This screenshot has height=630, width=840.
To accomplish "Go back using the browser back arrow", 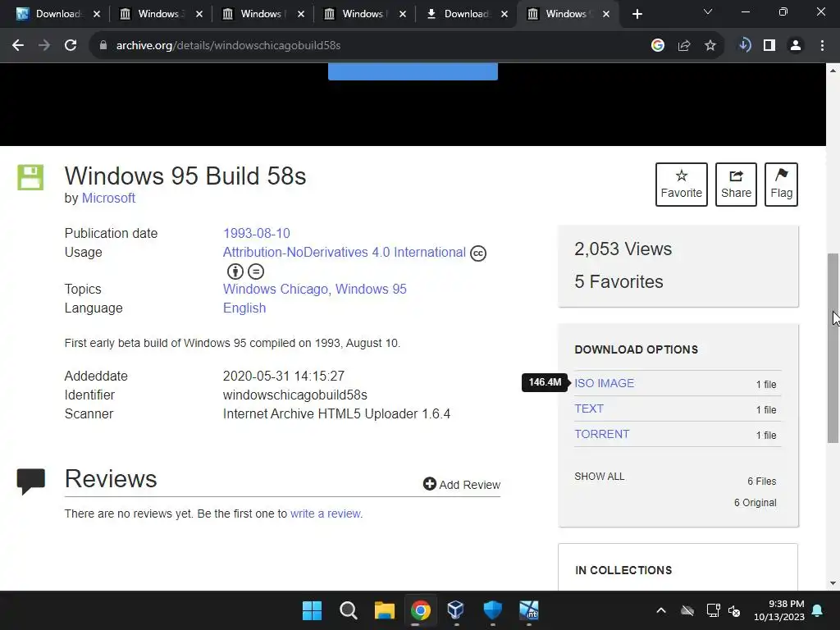I will (x=18, y=46).
